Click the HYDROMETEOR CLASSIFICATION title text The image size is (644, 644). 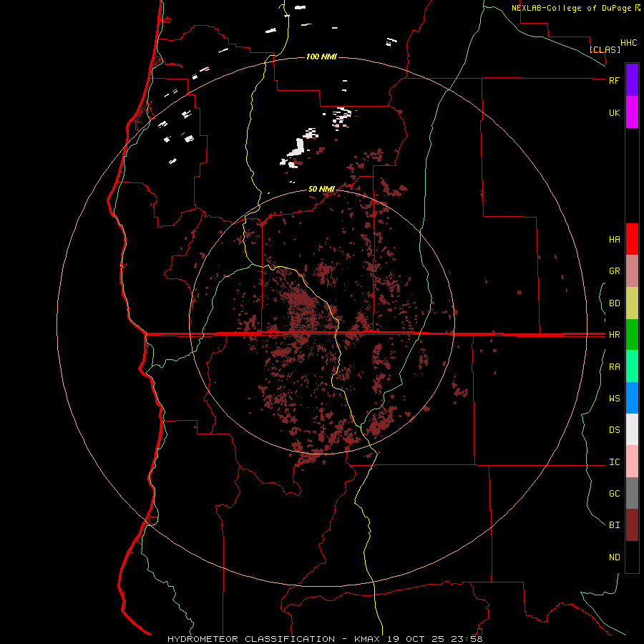251,639
